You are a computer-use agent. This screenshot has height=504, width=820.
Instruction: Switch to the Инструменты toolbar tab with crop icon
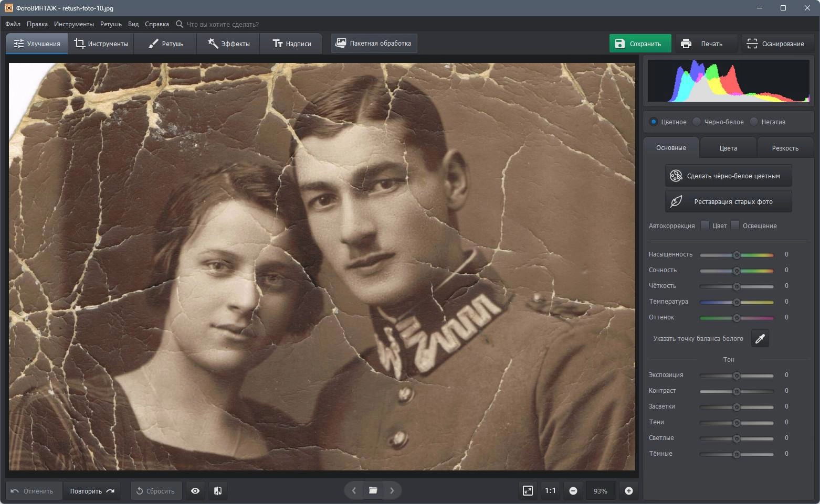pyautogui.click(x=101, y=44)
